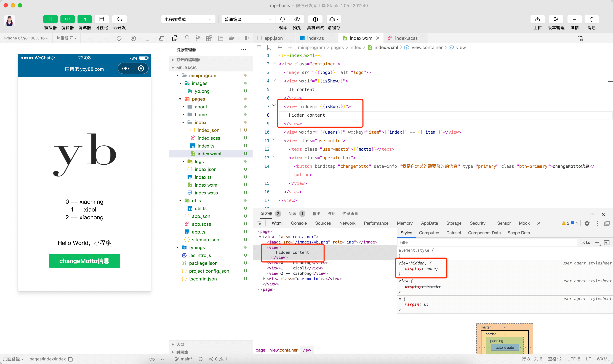Open the extensions blocks icon in sidebar

pyautogui.click(x=209, y=38)
